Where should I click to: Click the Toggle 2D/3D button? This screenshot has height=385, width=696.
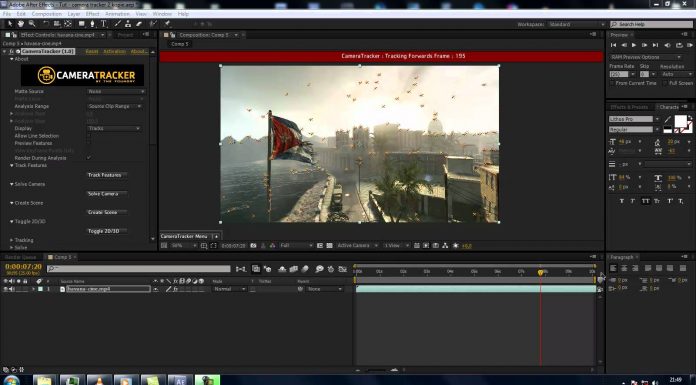point(106,231)
